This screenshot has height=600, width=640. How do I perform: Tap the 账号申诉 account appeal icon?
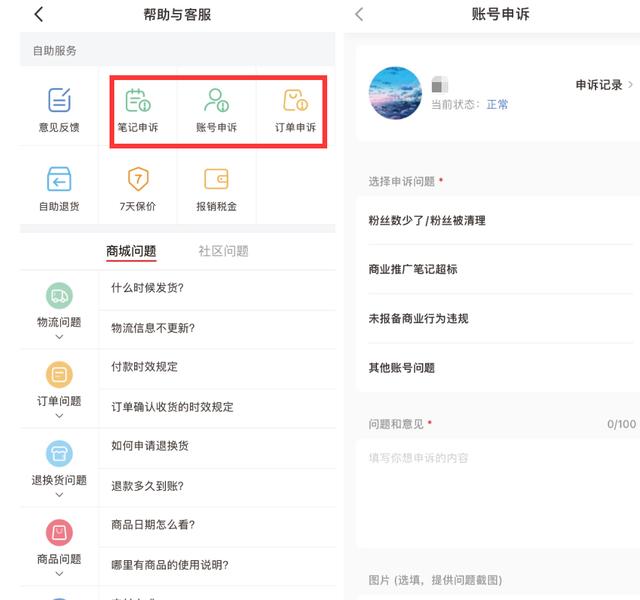point(216,109)
